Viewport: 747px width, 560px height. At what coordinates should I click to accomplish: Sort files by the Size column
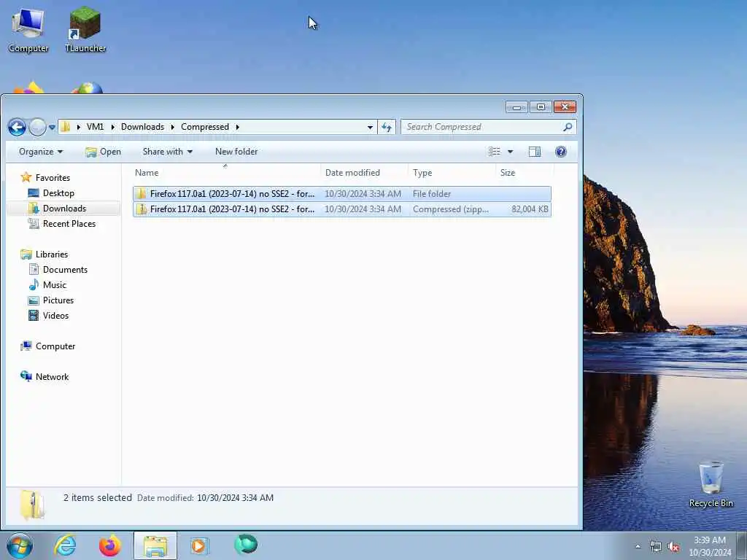point(524,172)
